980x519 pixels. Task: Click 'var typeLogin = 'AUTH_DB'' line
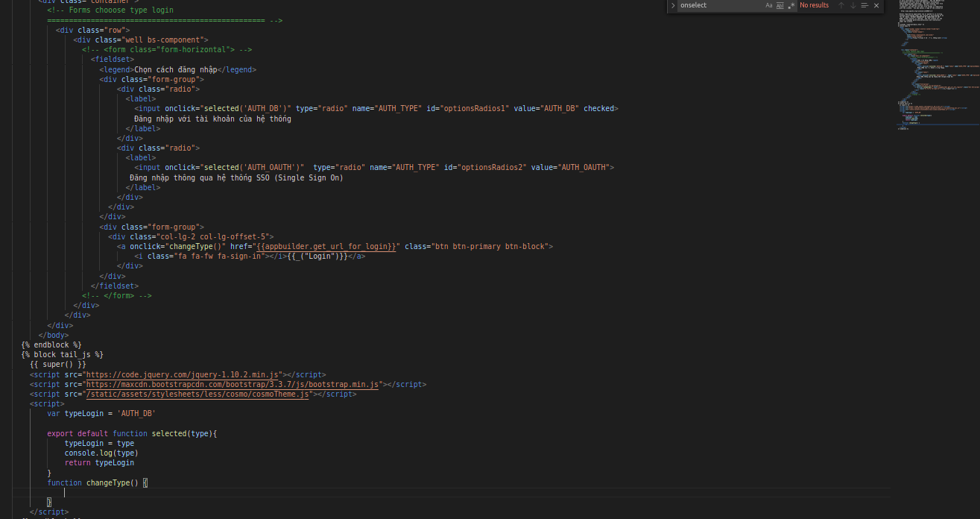(101, 413)
